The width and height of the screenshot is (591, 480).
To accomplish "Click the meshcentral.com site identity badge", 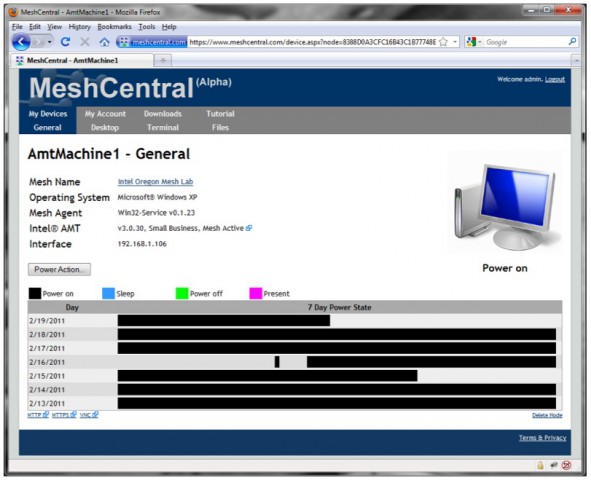I will [152, 42].
